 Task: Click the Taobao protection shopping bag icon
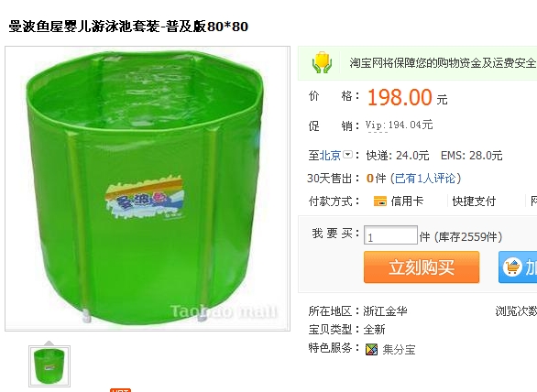pyautogui.click(x=322, y=62)
